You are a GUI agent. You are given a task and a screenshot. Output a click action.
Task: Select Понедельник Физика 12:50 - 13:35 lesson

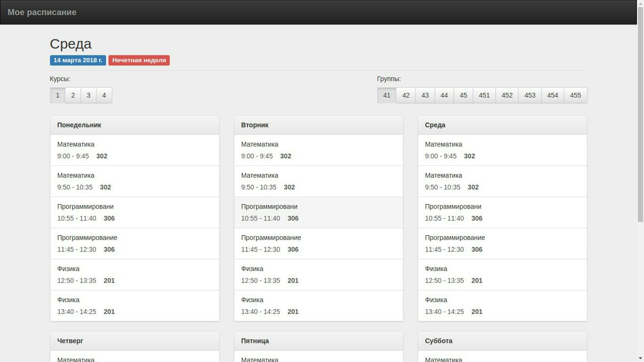135,275
